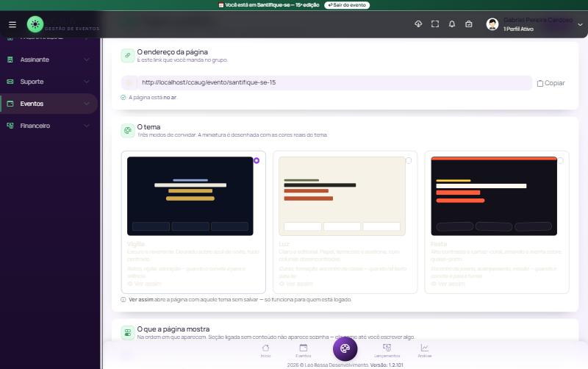The image size is (588, 369).
Task: Open the Assinante menu item
Action: 49,60
